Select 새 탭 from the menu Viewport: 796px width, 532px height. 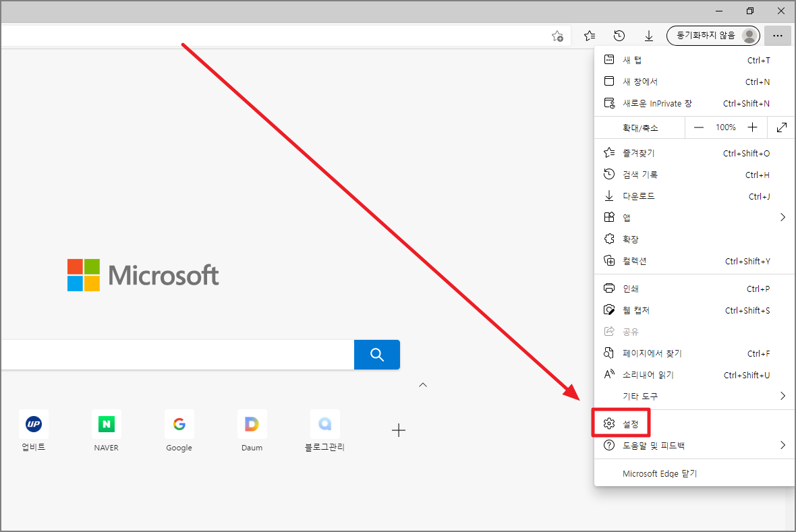693,60
